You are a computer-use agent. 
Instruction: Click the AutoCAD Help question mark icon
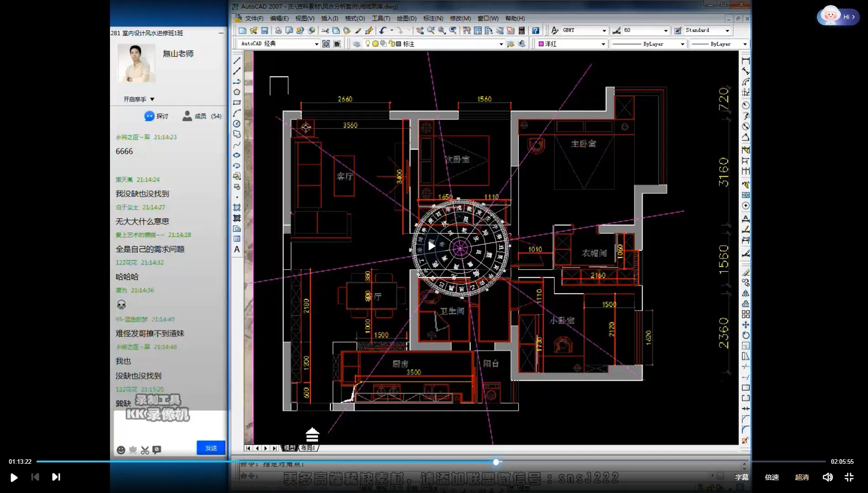coord(535,31)
